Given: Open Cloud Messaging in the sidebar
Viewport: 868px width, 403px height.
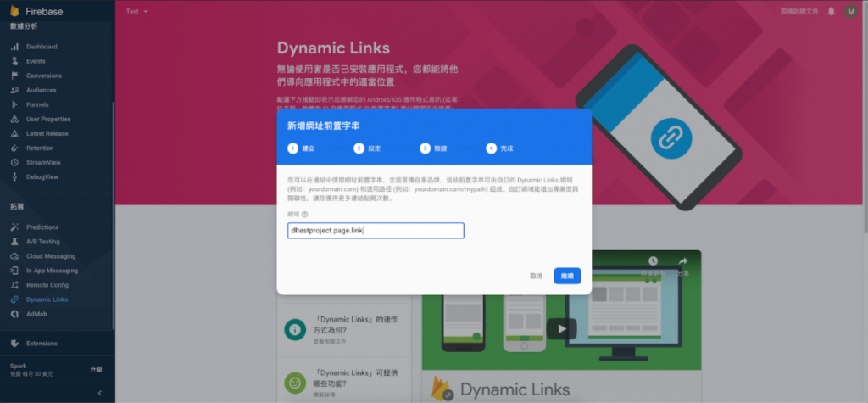Looking at the screenshot, I should 51,256.
